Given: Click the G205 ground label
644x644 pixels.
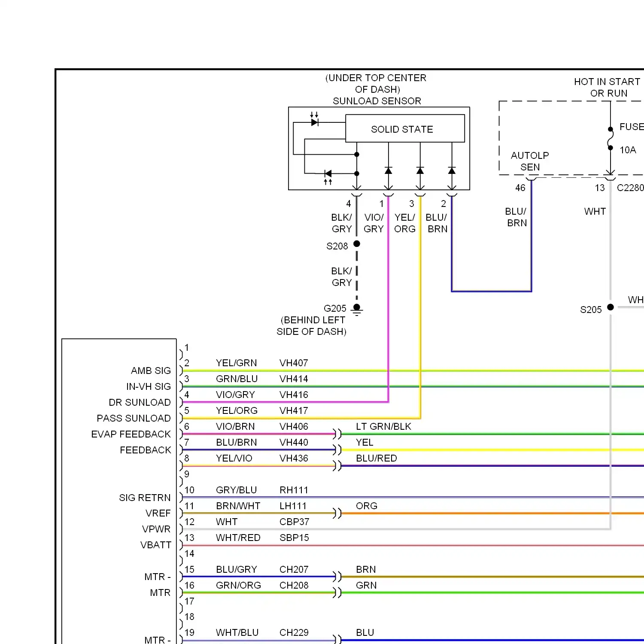Looking at the screenshot, I should click(x=335, y=308).
